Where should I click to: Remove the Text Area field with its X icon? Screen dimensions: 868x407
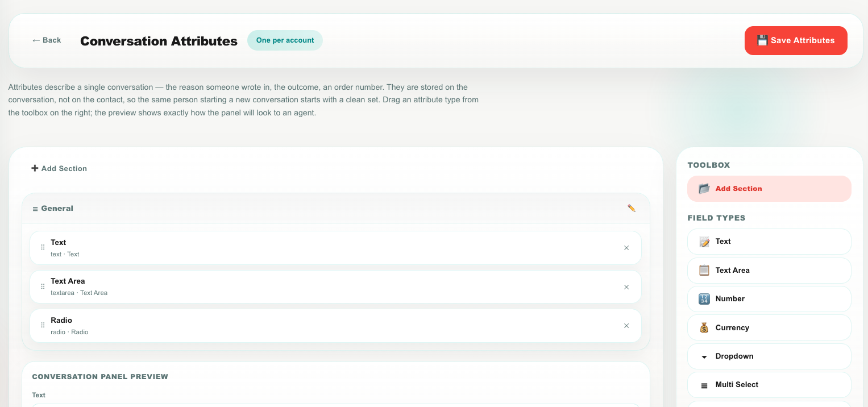[626, 287]
